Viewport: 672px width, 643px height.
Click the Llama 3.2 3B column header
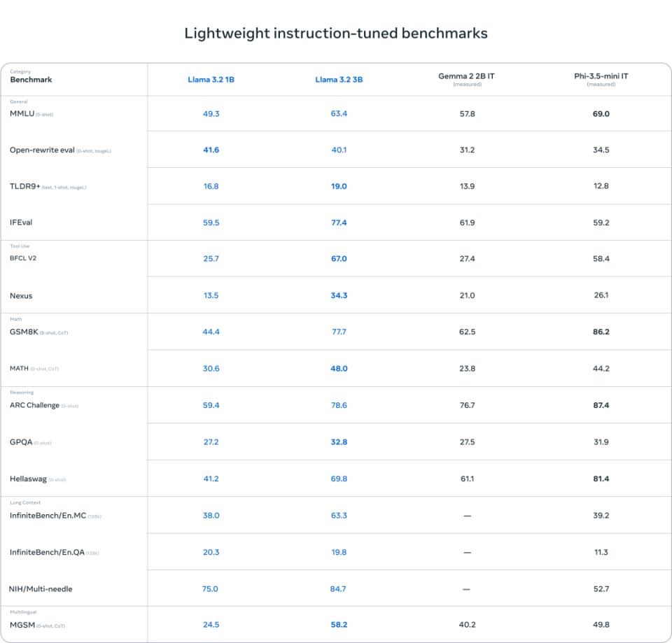coord(339,80)
